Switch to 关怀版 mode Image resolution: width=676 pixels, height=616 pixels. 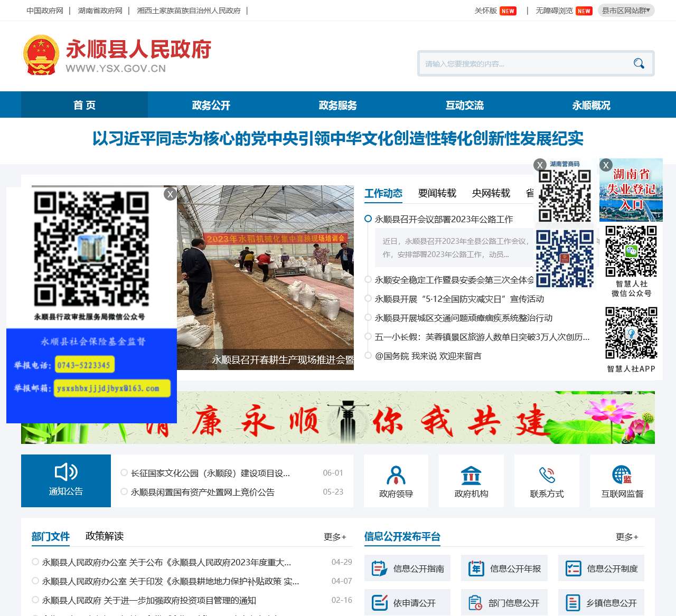point(486,11)
